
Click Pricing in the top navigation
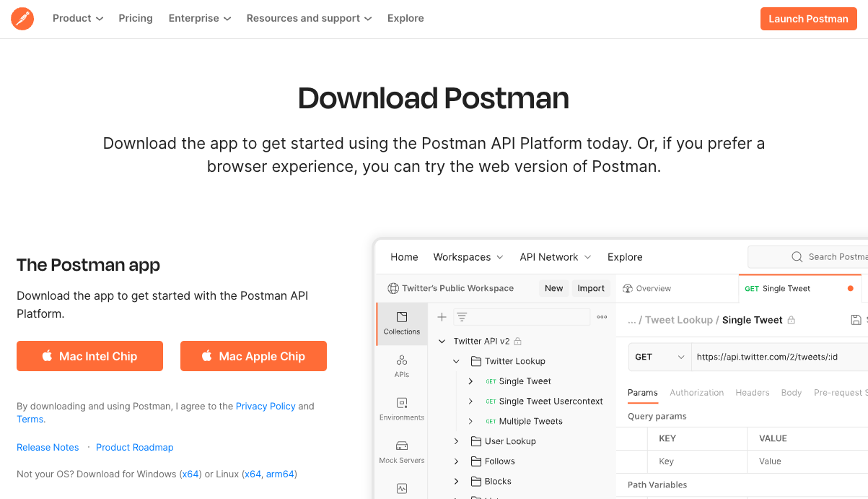[x=135, y=18]
